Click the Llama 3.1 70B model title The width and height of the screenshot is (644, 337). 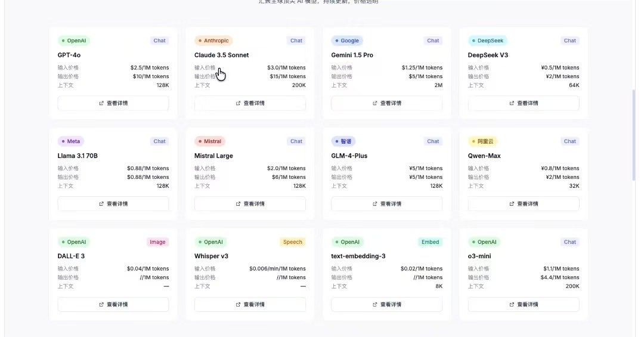(x=78, y=156)
